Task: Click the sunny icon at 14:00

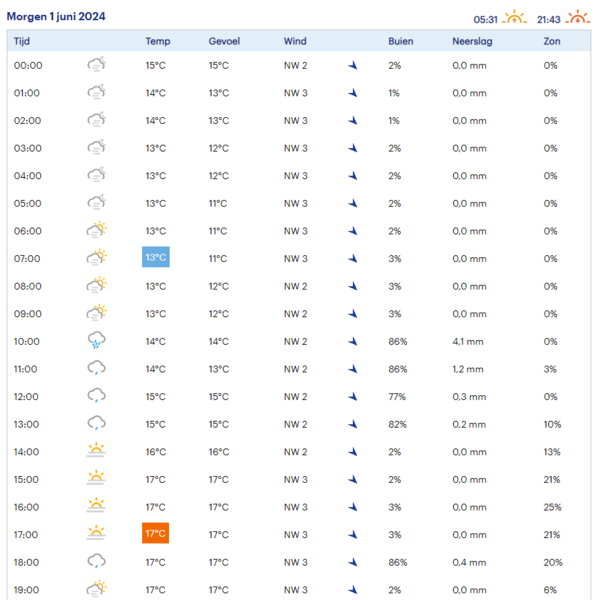Action: tap(96, 450)
